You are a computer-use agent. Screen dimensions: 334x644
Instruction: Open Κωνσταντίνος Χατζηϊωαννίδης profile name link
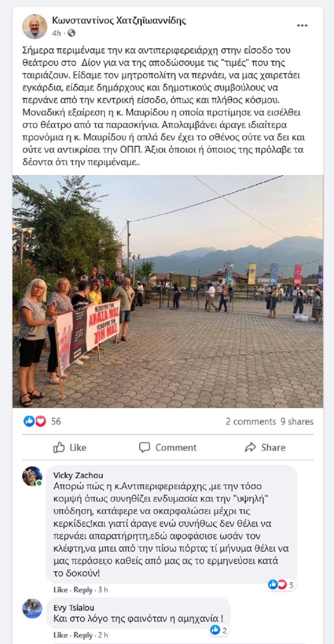point(119,20)
